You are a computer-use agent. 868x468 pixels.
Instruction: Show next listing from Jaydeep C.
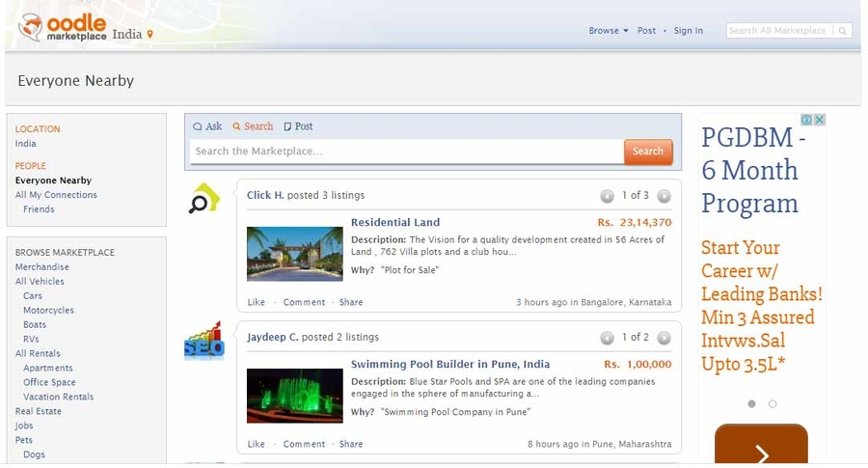click(x=664, y=338)
